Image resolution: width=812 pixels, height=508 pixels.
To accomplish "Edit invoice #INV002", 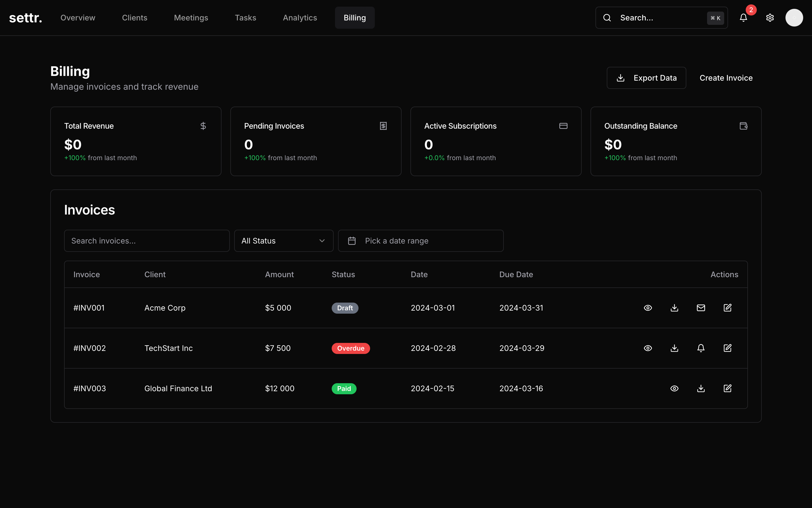I will (727, 348).
